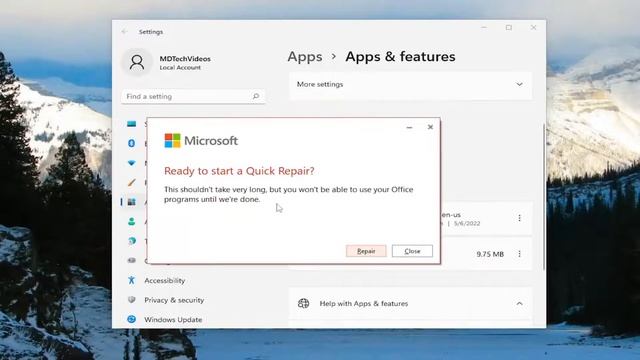Open Privacy & security settings

pos(174,300)
